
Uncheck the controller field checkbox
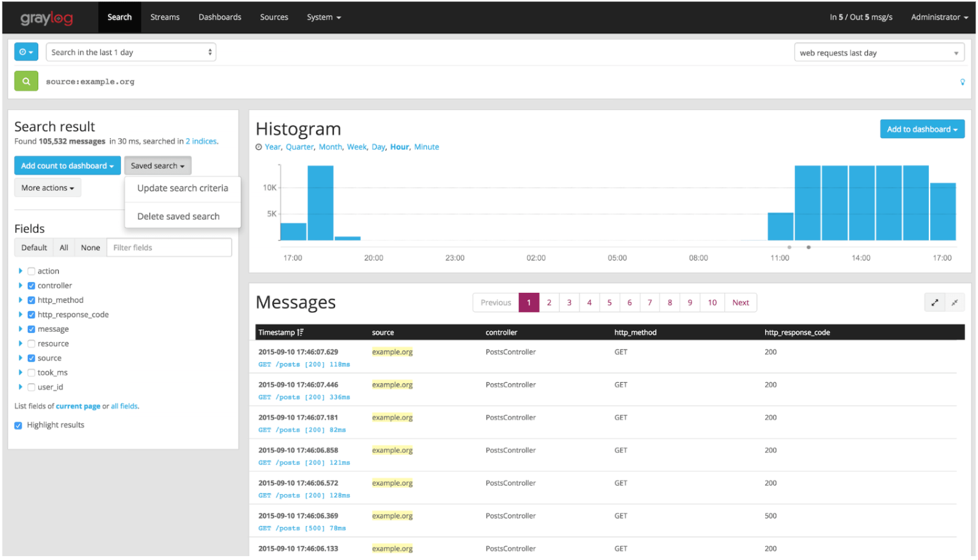point(31,286)
